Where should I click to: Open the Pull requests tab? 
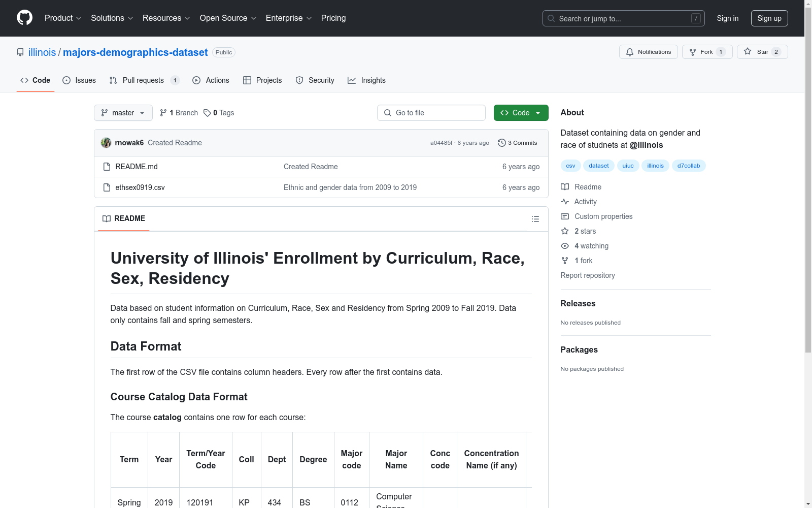[x=145, y=80]
